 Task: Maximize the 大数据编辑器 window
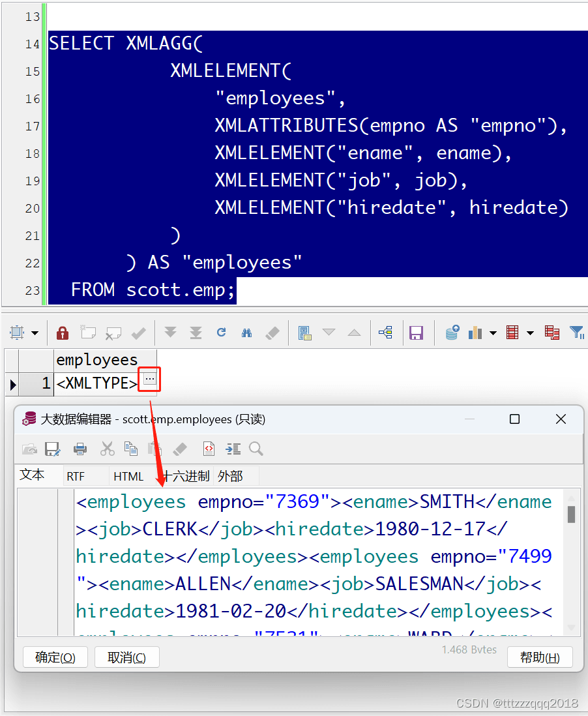click(514, 419)
